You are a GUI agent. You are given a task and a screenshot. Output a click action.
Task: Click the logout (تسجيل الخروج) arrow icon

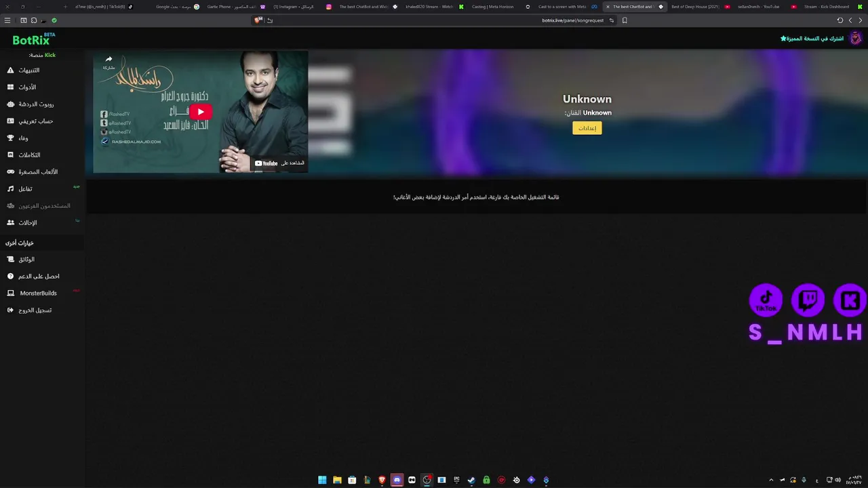coord(10,310)
